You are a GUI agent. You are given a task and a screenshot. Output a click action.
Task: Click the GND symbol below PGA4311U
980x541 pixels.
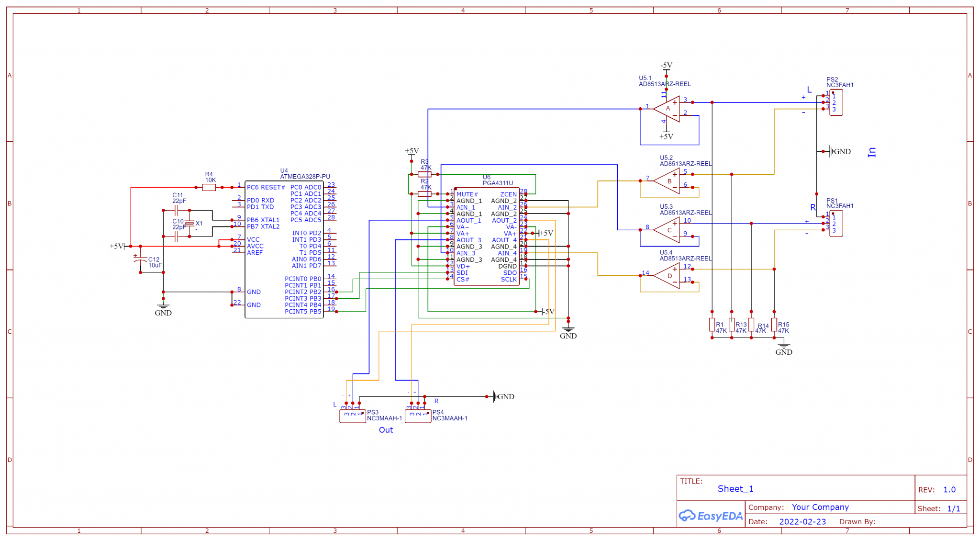click(x=568, y=332)
